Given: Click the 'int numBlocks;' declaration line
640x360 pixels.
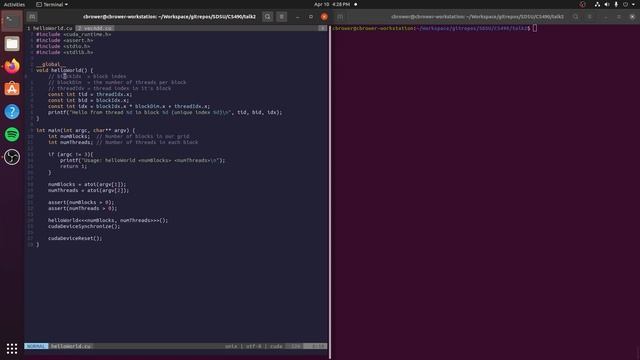Looking at the screenshot, I should pyautogui.click(x=119, y=136).
